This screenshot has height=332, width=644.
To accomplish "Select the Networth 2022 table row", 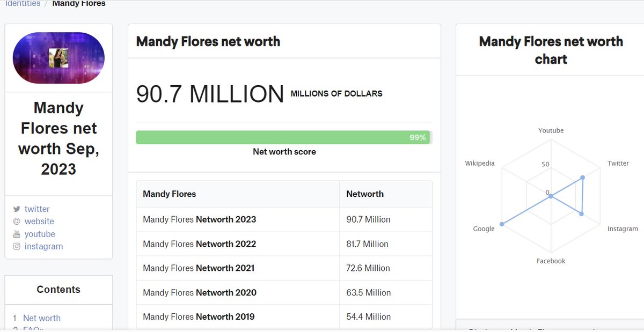I will [284, 244].
